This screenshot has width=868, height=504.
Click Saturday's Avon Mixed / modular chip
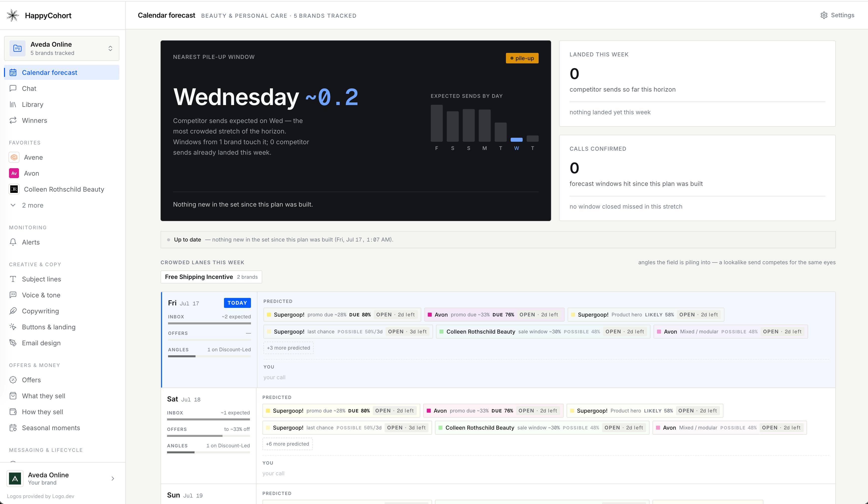pos(729,428)
